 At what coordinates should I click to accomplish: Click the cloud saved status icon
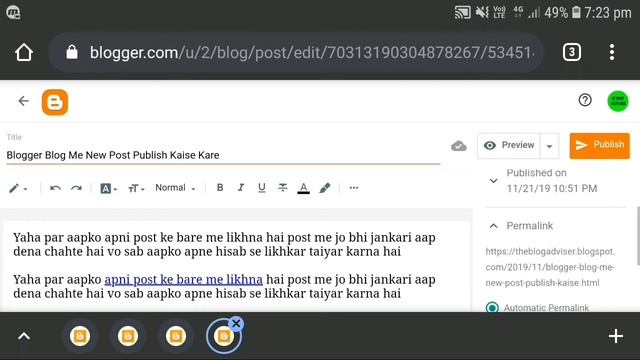click(x=459, y=146)
